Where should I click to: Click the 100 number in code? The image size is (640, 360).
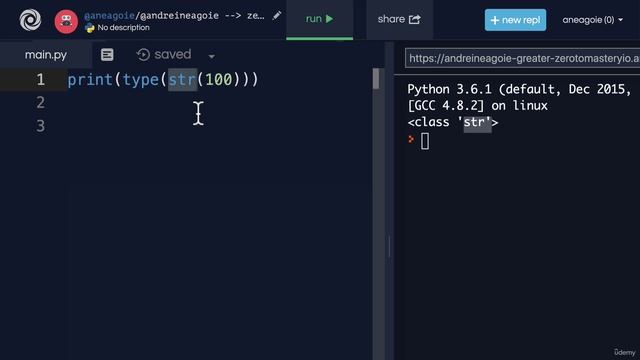pyautogui.click(x=219, y=80)
